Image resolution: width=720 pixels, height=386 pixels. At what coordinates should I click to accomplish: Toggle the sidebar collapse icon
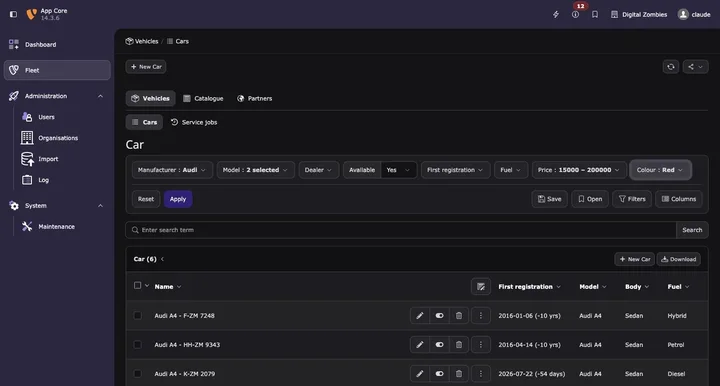(x=13, y=14)
